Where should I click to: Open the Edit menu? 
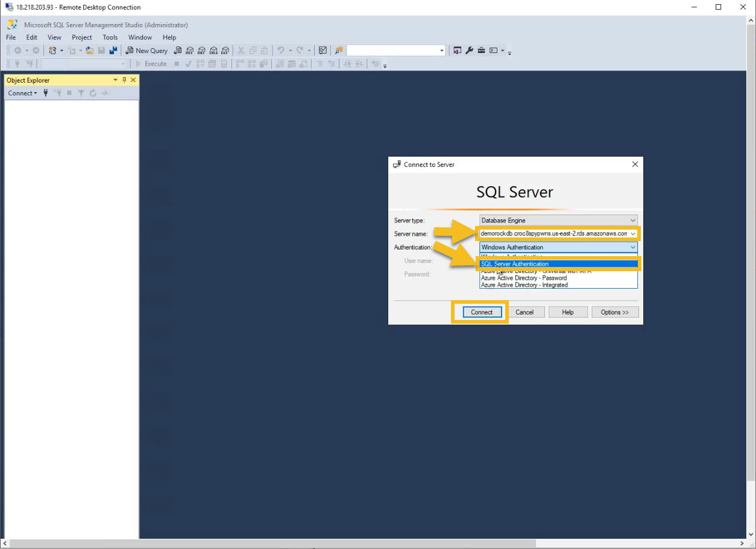point(31,37)
